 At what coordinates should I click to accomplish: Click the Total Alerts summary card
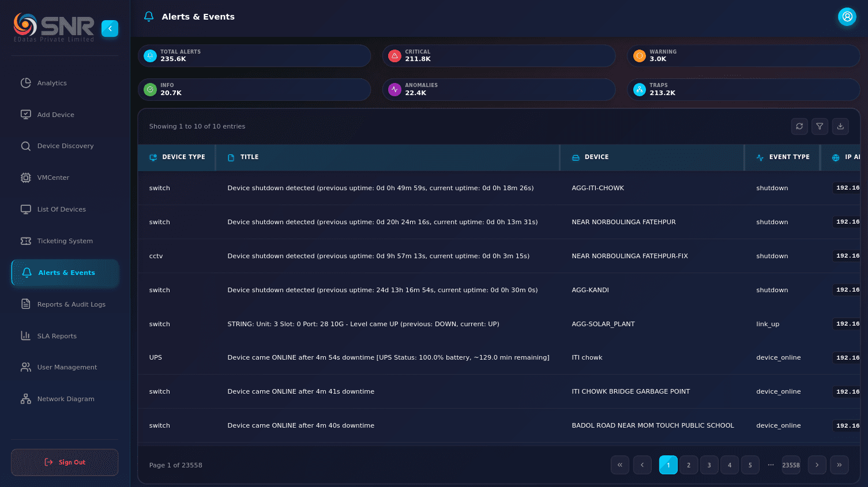(x=254, y=56)
